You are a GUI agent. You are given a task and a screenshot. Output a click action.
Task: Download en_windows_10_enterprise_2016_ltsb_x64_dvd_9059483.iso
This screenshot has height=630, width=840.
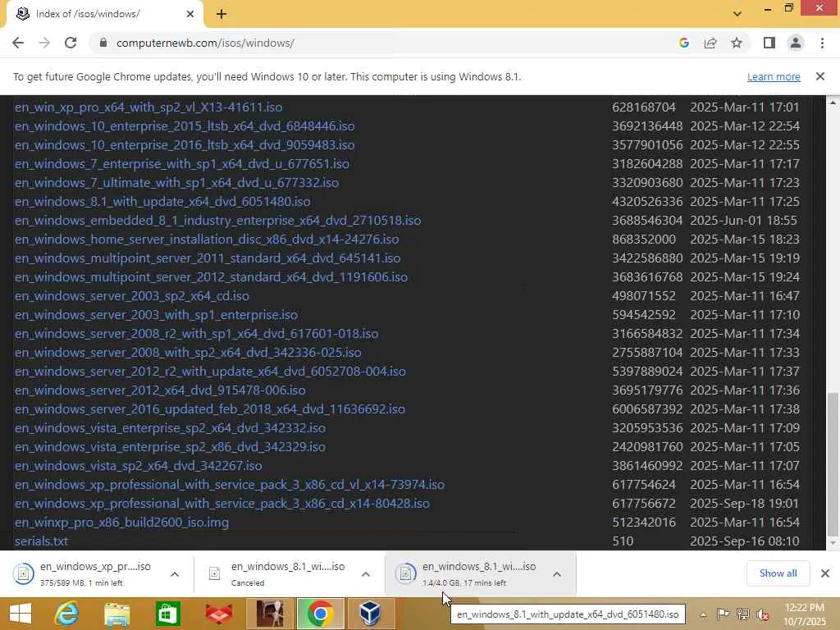[x=185, y=144]
